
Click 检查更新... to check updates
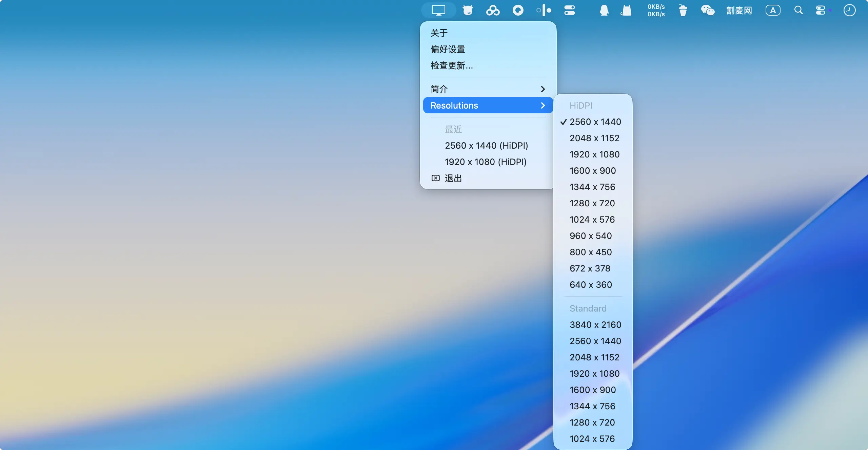[452, 65]
